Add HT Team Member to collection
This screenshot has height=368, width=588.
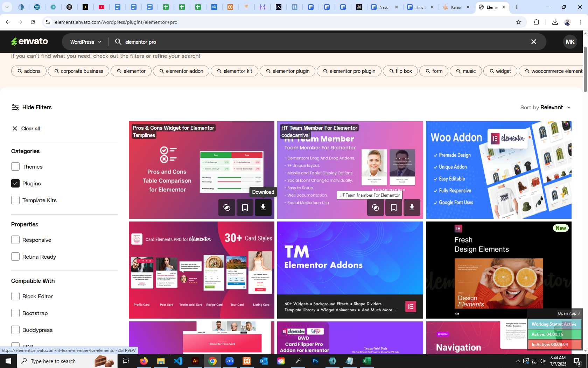tap(376, 207)
